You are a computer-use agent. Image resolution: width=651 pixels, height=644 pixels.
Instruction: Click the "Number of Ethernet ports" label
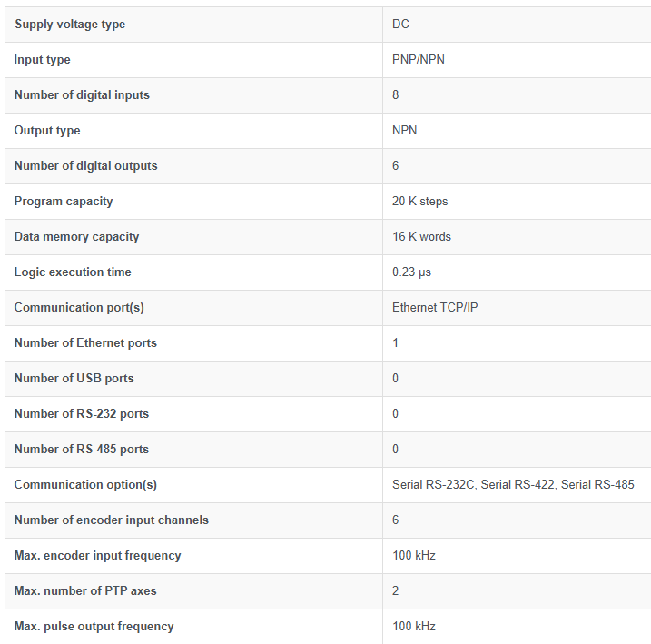(x=85, y=343)
